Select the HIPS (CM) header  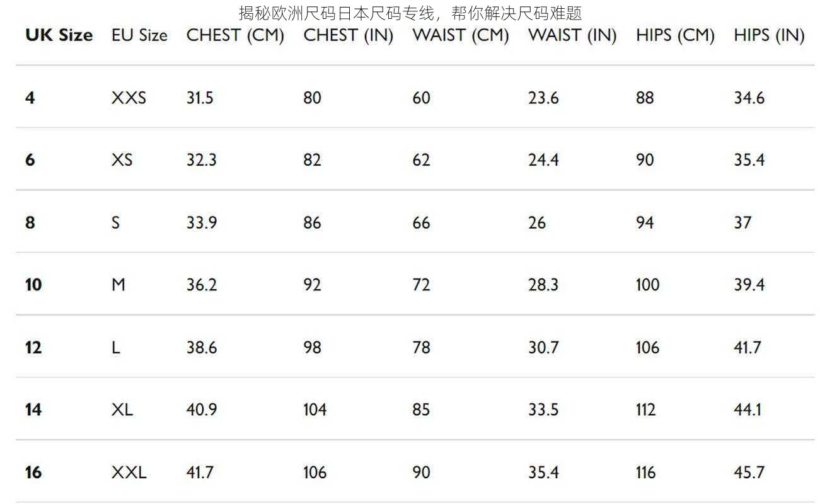tap(675, 36)
